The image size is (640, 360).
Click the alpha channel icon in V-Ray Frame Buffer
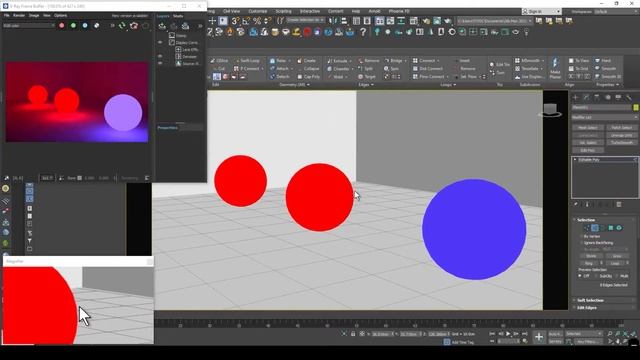coord(97,25)
